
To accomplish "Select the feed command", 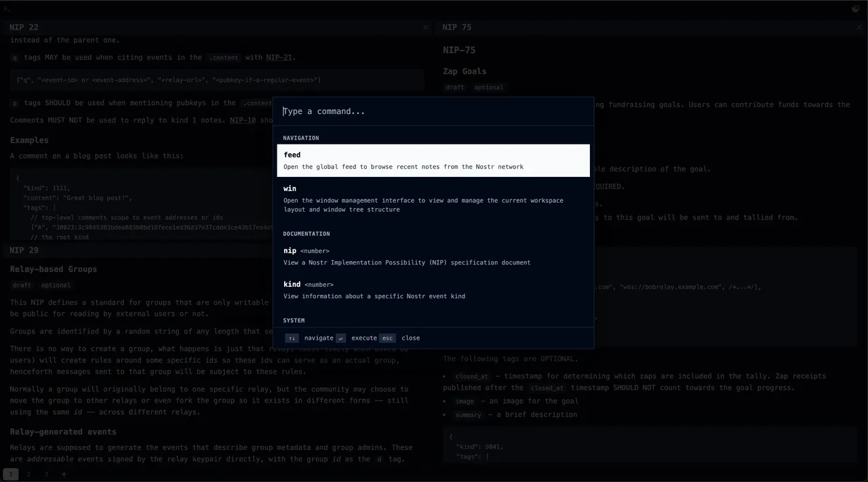I will pyautogui.click(x=433, y=161).
